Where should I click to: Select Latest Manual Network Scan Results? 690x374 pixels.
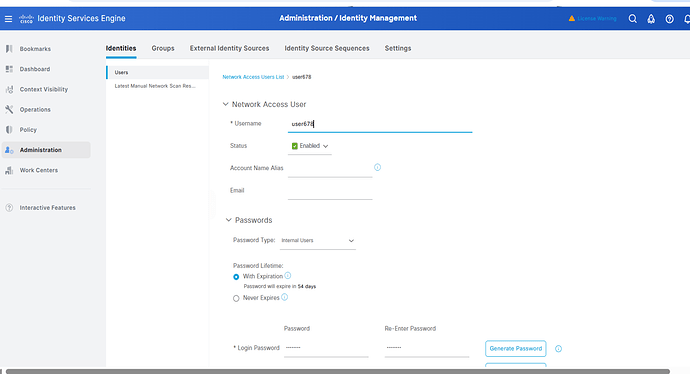click(x=155, y=86)
